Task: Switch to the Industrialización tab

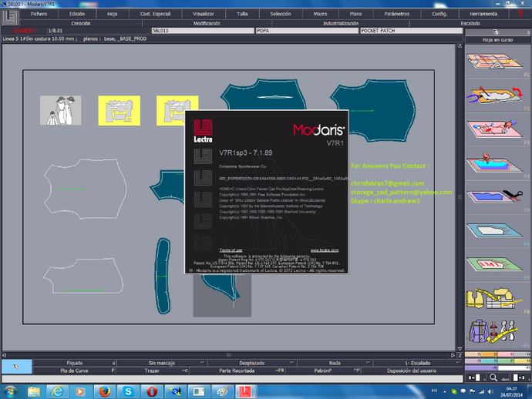Action: pyautogui.click(x=341, y=23)
